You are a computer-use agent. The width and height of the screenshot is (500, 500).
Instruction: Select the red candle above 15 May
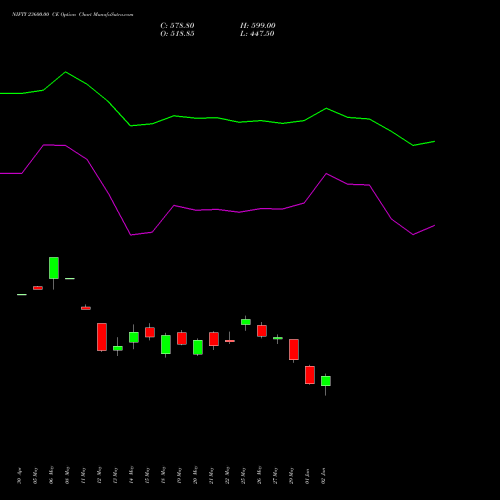[x=150, y=332]
